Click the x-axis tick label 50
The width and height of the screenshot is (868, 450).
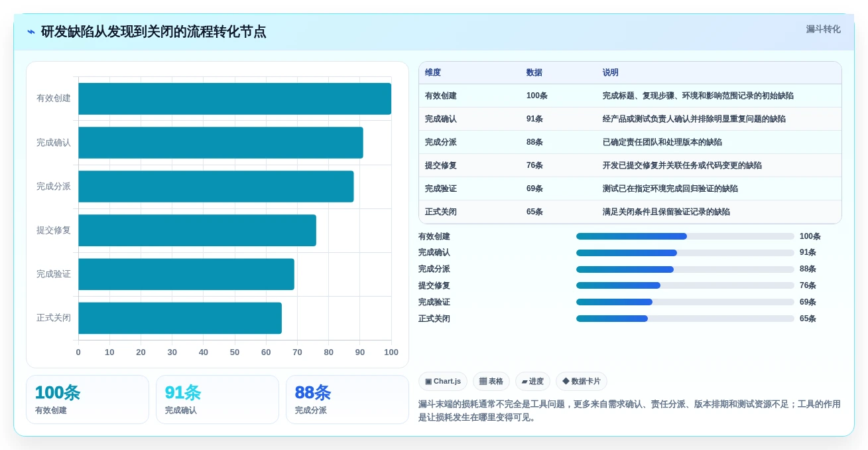click(x=235, y=352)
